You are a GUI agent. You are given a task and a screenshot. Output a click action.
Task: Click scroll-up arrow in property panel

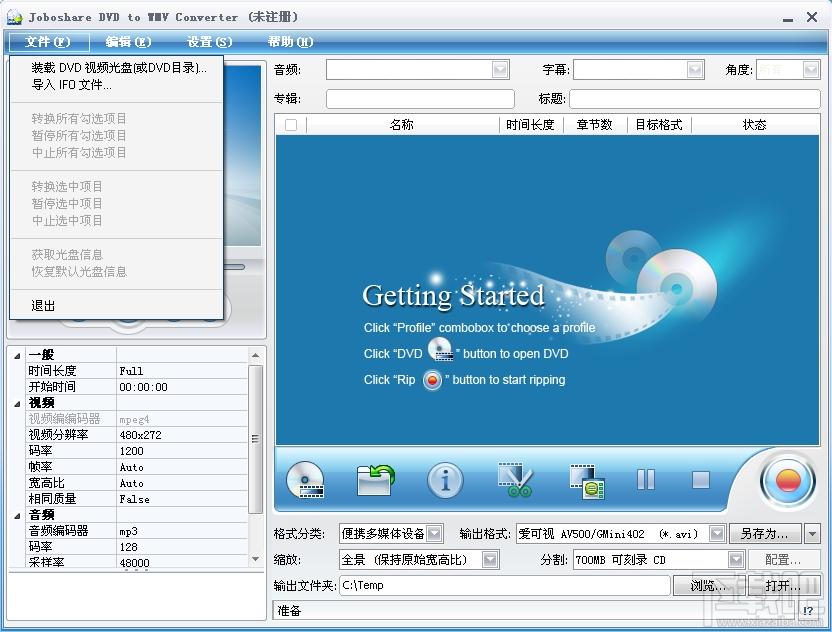(255, 355)
